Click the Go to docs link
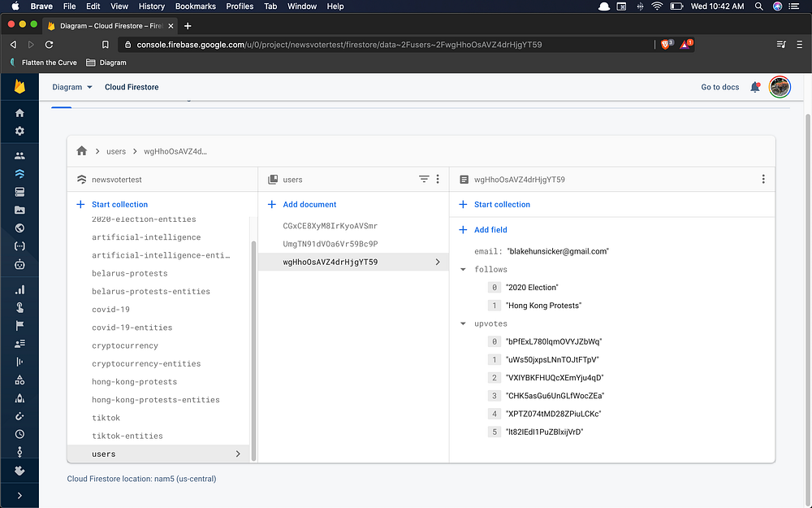This screenshot has height=508, width=812. coord(719,87)
